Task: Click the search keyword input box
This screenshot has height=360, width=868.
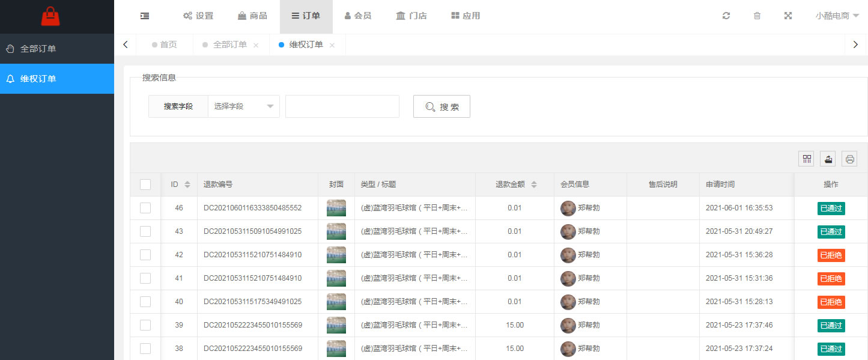Action: [342, 106]
